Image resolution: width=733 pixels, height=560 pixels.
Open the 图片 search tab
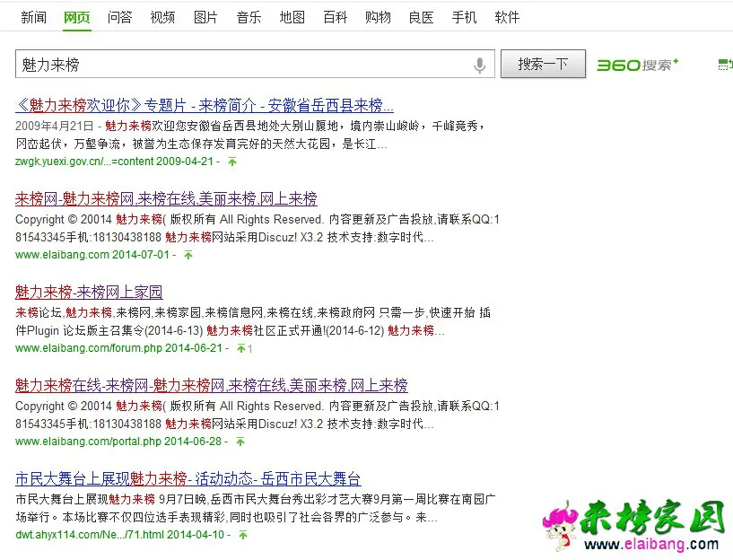click(205, 17)
